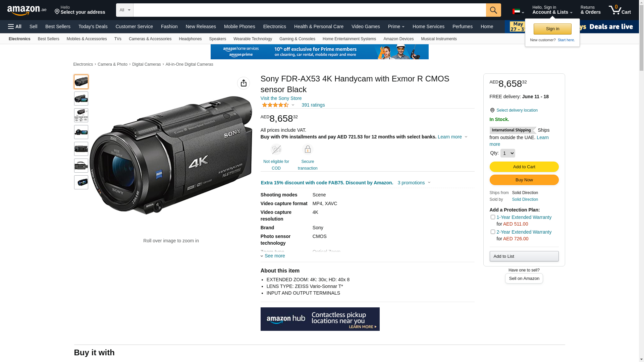Open the search category All dropdown
This screenshot has width=644, height=362.
pos(124,10)
